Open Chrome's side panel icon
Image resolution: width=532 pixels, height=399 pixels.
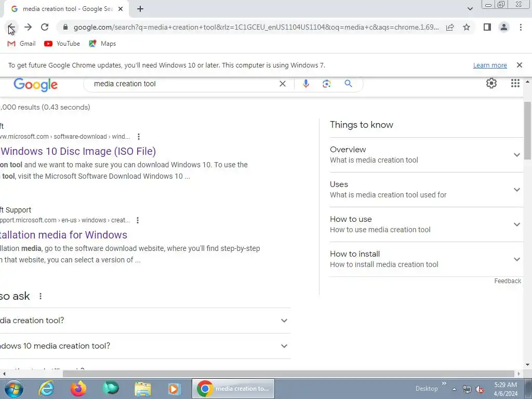[487, 27]
